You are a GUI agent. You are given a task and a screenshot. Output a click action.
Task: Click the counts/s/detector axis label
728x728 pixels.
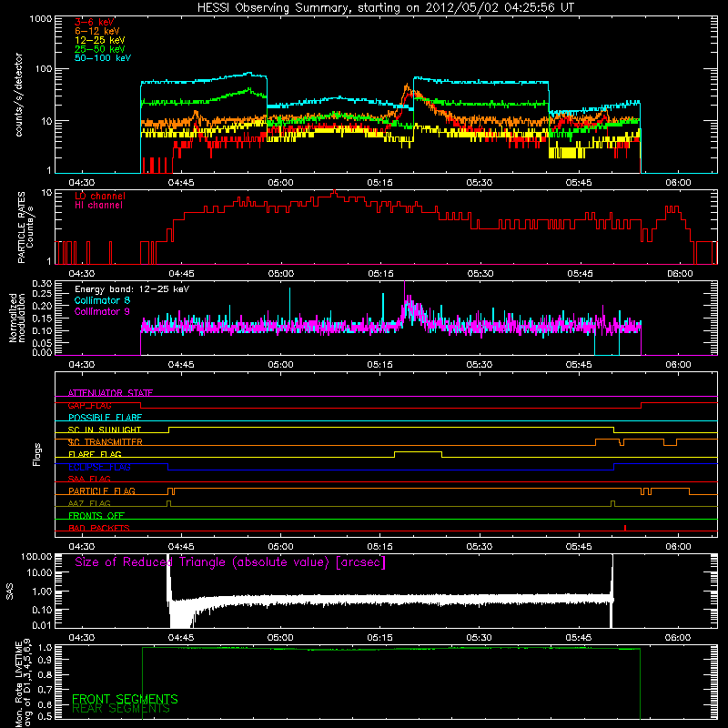(18, 95)
